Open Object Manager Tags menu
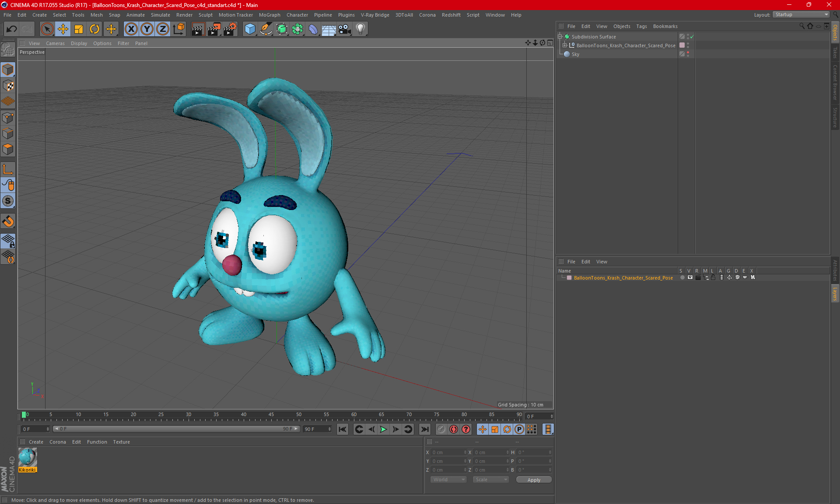 pos(641,26)
